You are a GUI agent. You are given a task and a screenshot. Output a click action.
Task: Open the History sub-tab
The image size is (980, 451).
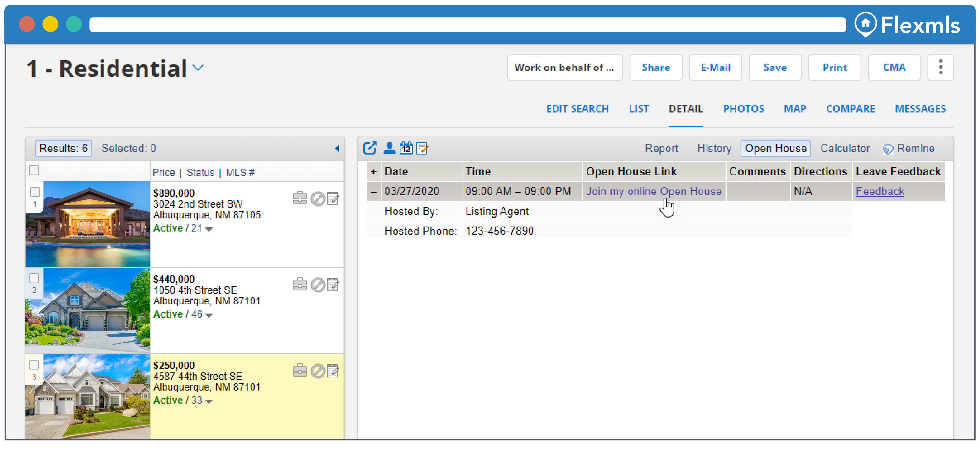(x=714, y=148)
